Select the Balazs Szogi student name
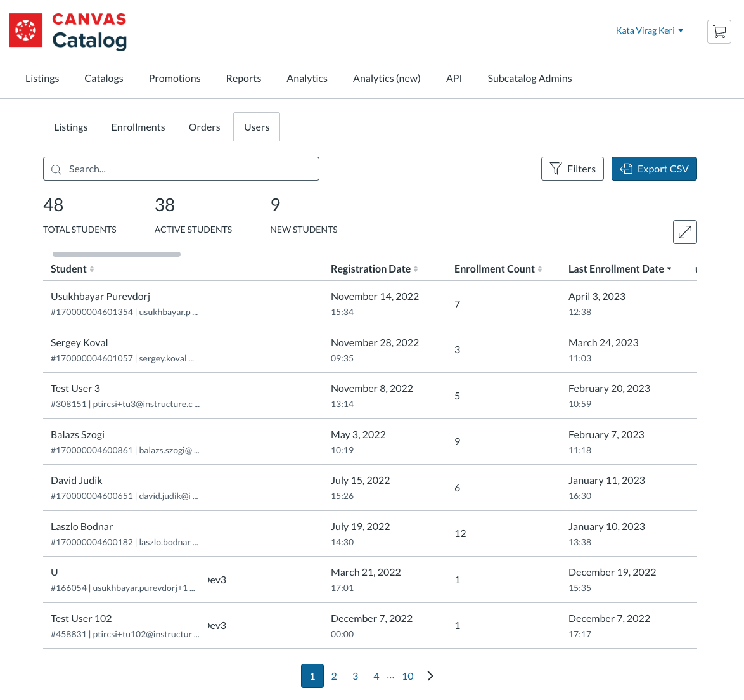 tap(77, 435)
